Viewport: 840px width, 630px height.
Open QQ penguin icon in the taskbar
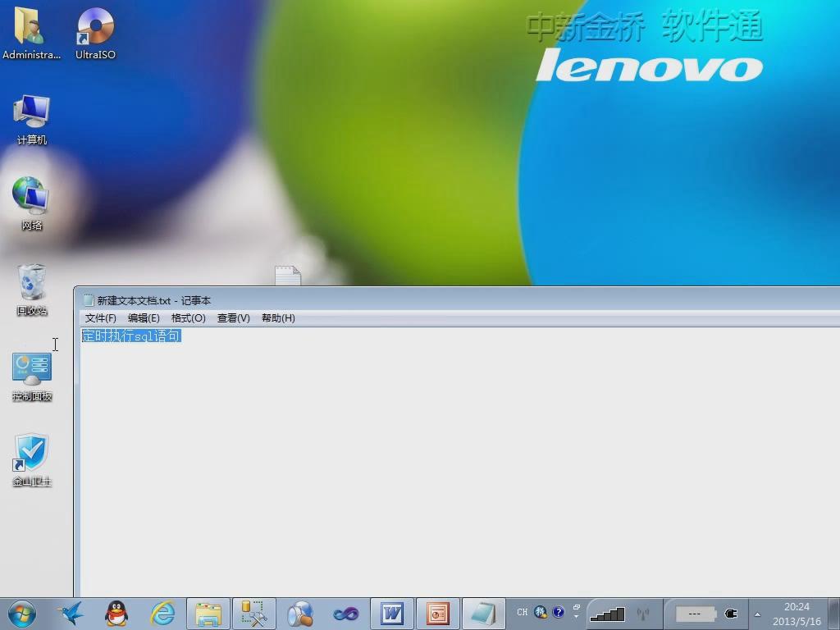pos(116,614)
